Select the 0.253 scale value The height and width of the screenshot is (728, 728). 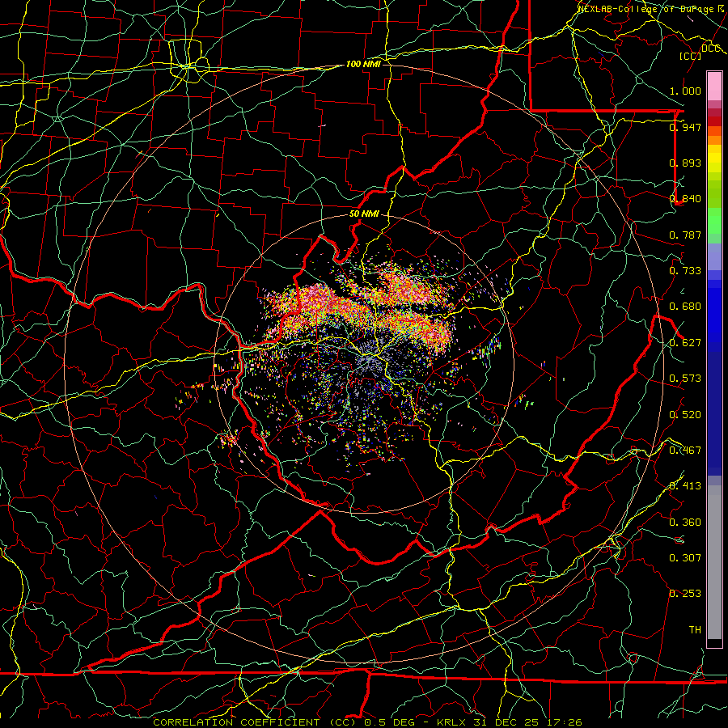pyautogui.click(x=685, y=594)
